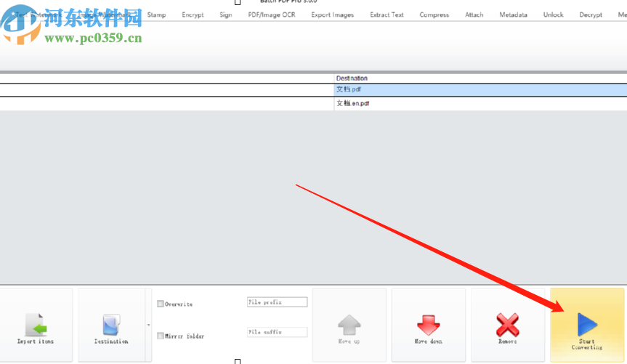Viewport: 627px width, 364px height.
Task: Switch to the Stamp tab
Action: click(x=156, y=15)
